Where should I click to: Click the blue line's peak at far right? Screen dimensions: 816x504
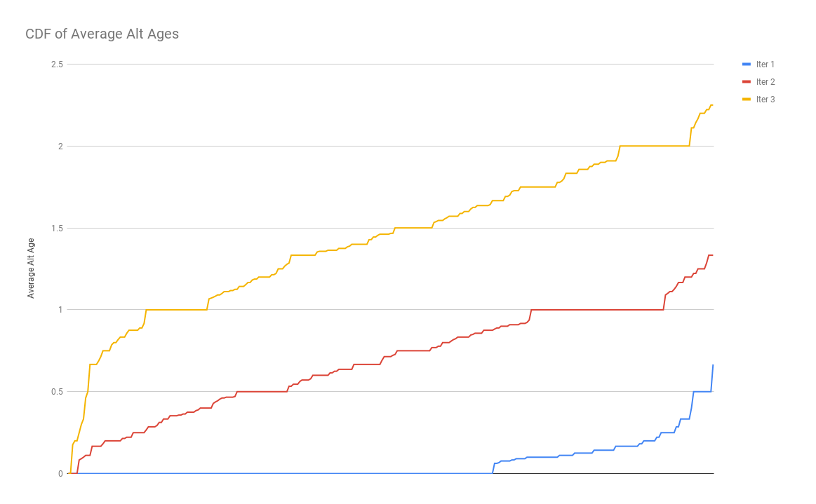pyautogui.click(x=712, y=366)
